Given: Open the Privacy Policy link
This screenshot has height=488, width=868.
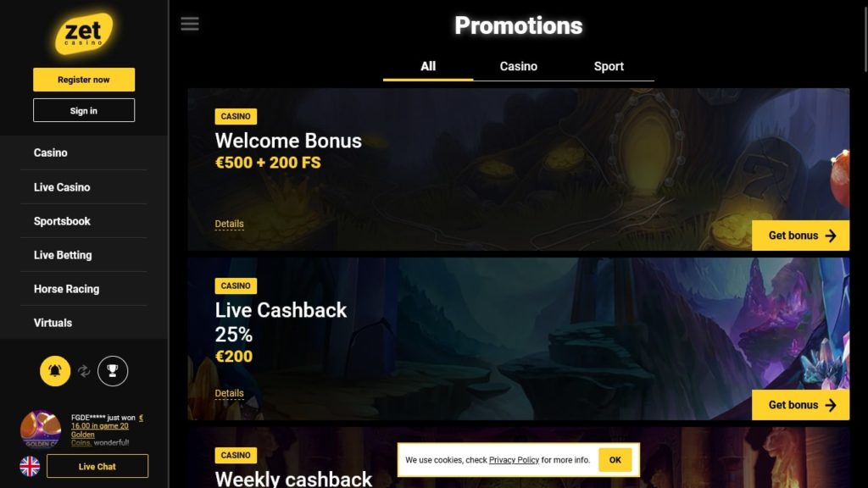Looking at the screenshot, I should [x=514, y=460].
